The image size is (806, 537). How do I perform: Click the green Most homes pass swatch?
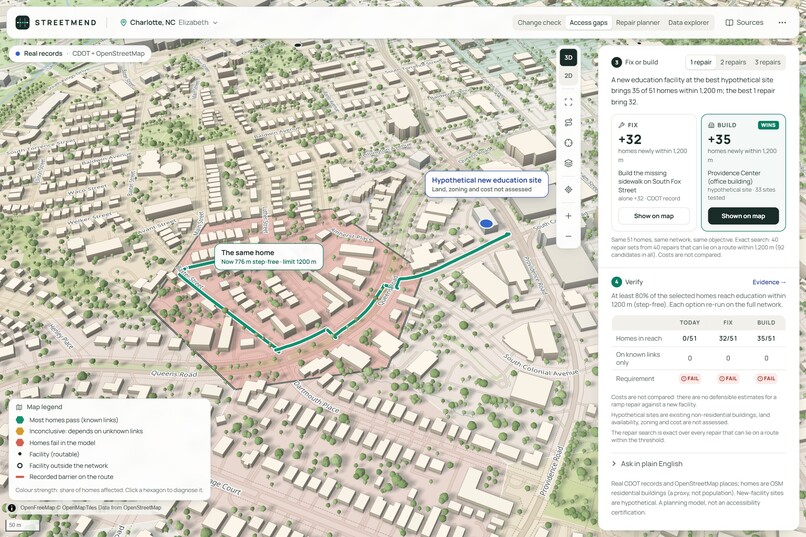20,420
